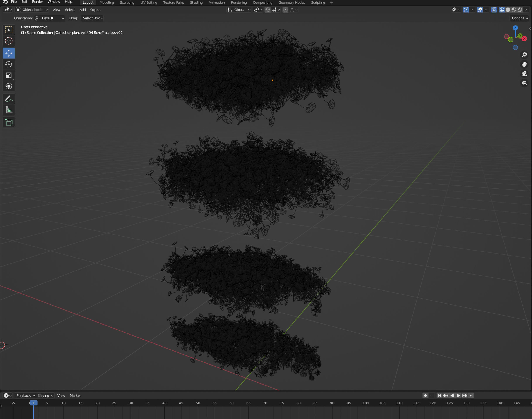This screenshot has height=419, width=532.
Task: Switch to wireframe viewport shading
Action: [502, 10]
